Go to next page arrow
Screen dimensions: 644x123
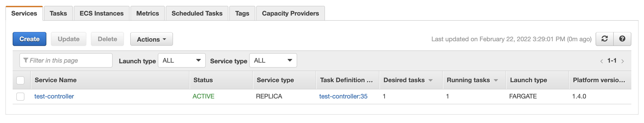click(x=623, y=61)
